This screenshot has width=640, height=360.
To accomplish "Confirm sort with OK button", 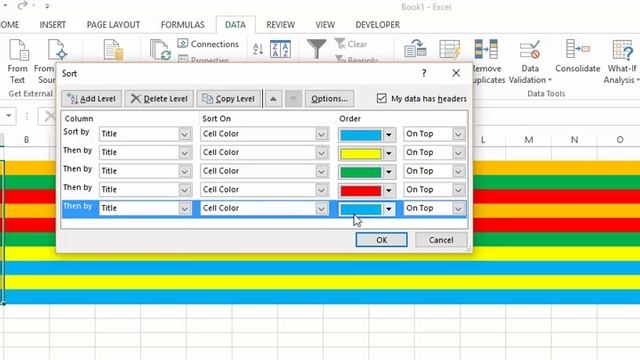I will pyautogui.click(x=381, y=240).
